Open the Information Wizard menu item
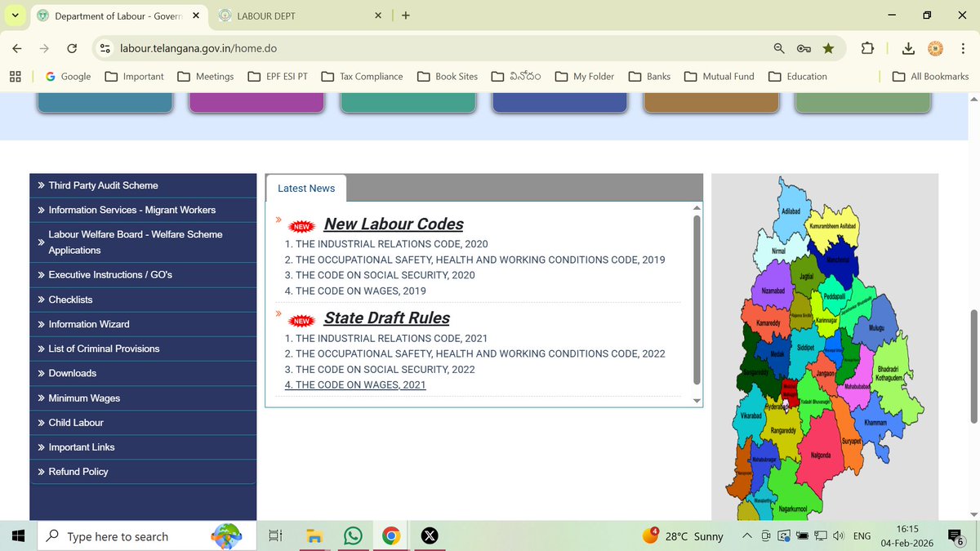The height and width of the screenshot is (551, 980). point(143,324)
